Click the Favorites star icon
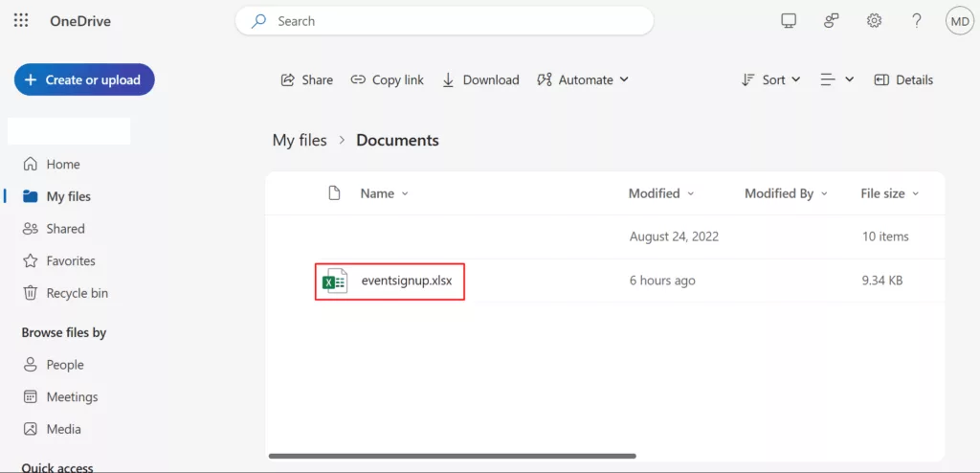 (x=30, y=260)
